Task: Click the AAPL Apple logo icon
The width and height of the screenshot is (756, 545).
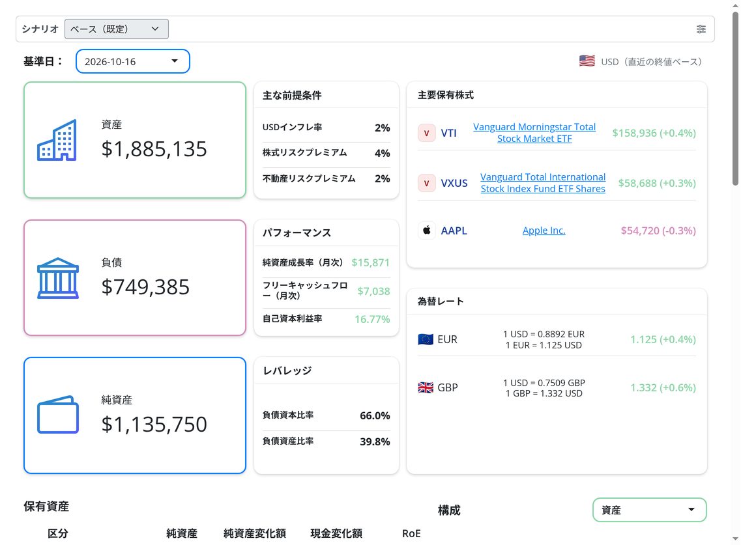Action: (x=427, y=231)
